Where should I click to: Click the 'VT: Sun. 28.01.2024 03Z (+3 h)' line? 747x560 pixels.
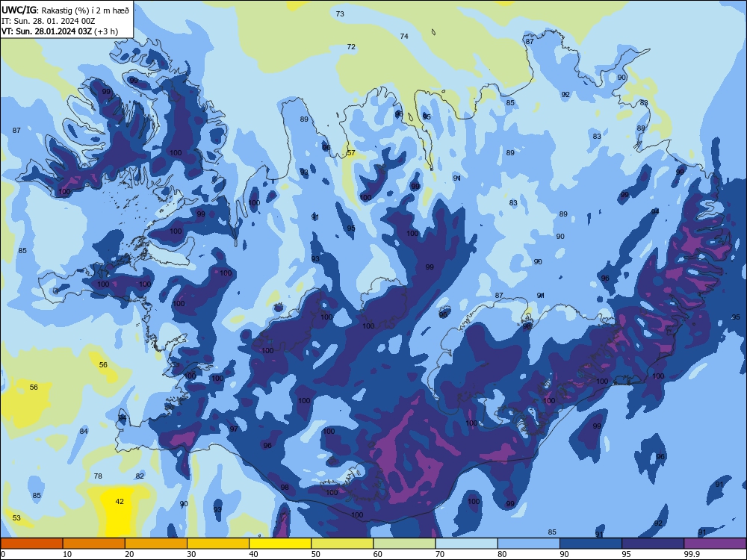(60, 31)
